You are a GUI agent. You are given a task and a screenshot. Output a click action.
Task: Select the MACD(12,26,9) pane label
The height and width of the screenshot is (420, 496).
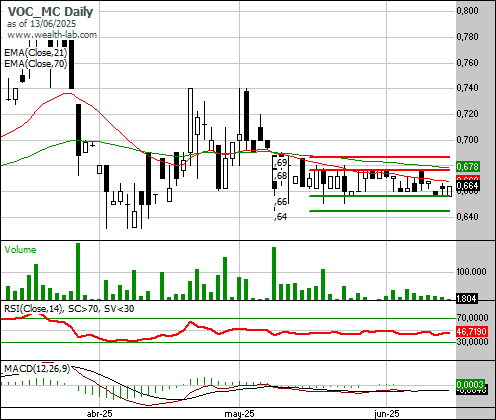[37, 369]
